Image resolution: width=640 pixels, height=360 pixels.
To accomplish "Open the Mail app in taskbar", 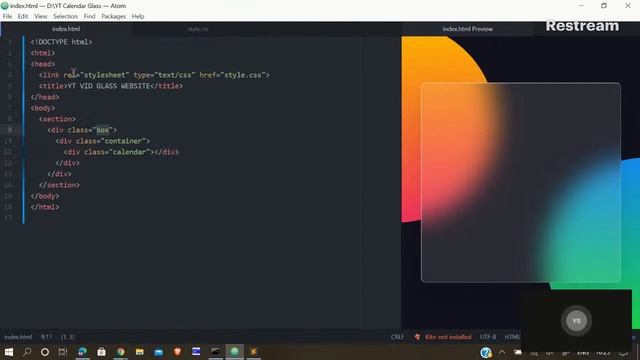I will coord(158,352).
